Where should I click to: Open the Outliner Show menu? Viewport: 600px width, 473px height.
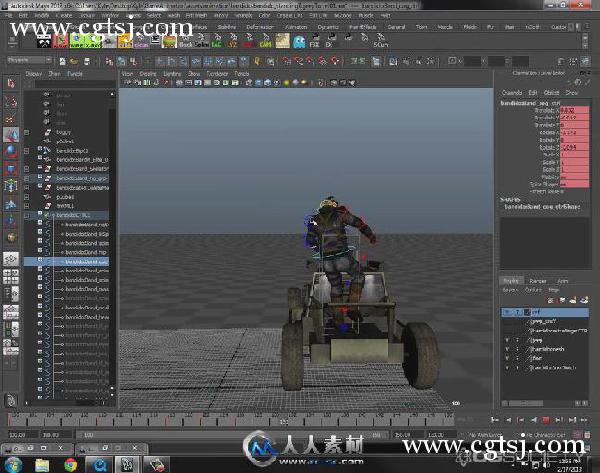(54, 74)
